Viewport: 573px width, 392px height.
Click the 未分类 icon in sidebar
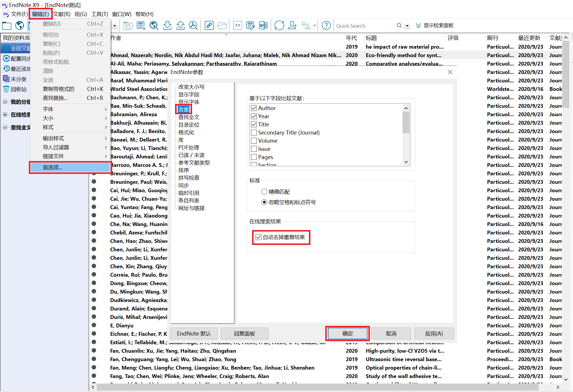6,79
